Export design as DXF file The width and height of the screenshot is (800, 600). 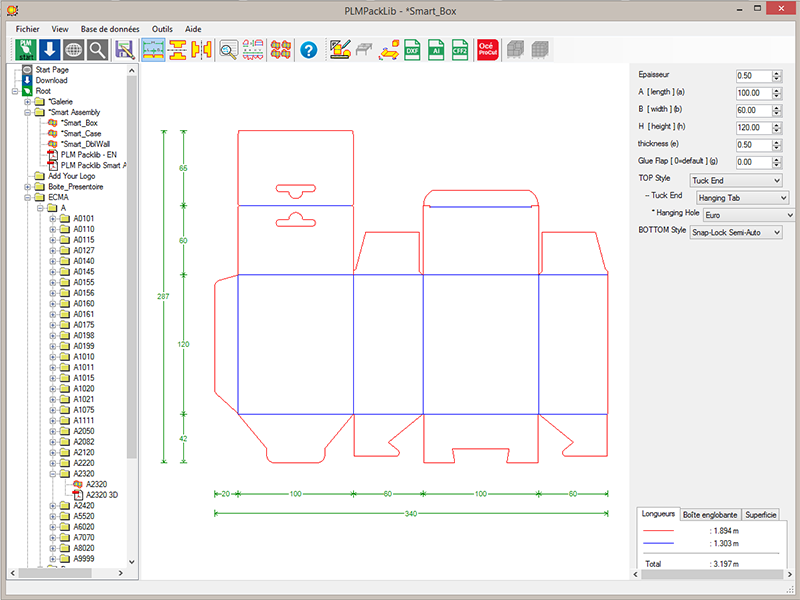point(412,50)
